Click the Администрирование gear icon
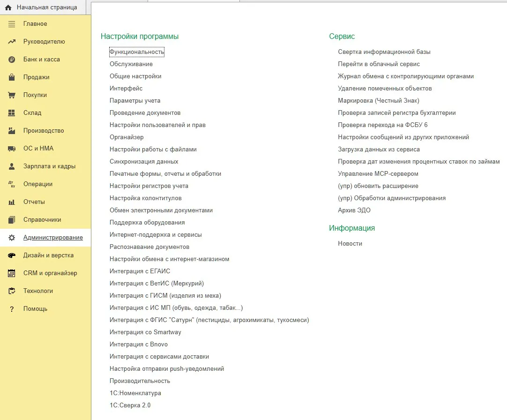 click(x=12, y=238)
